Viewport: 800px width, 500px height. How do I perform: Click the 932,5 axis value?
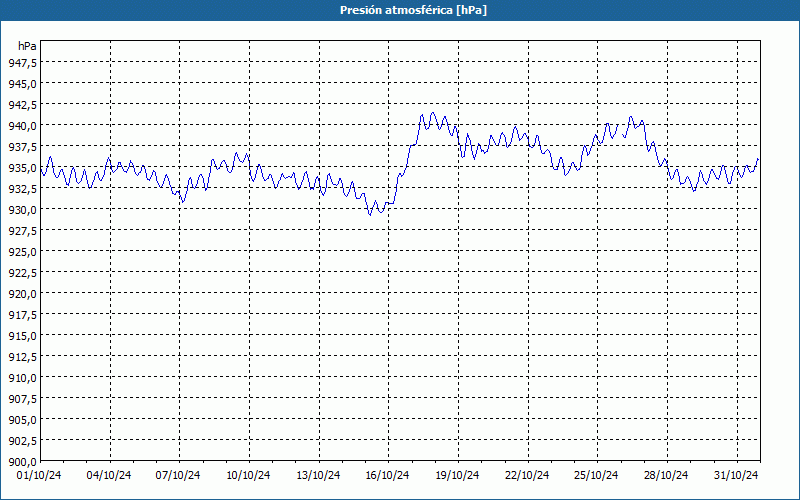22,188
